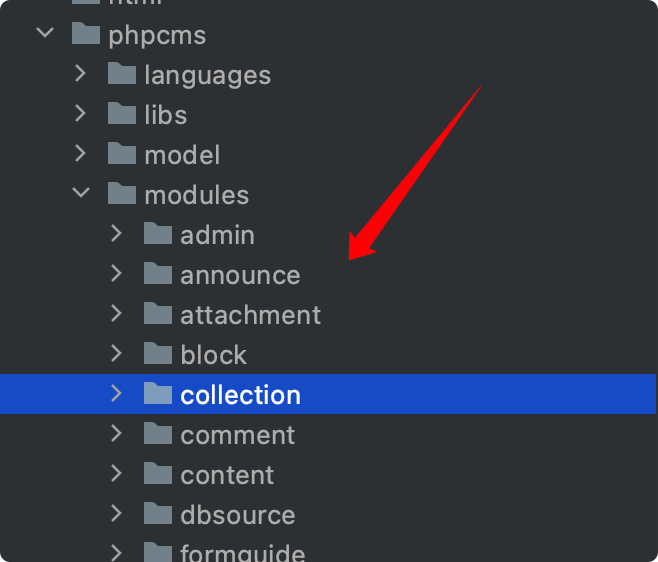Click the highlighted collection folder icon
This screenshot has height=562, width=658.
click(x=158, y=393)
